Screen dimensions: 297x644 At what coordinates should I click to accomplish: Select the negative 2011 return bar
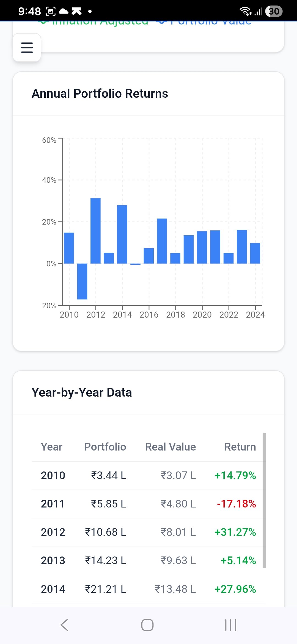[82, 281]
